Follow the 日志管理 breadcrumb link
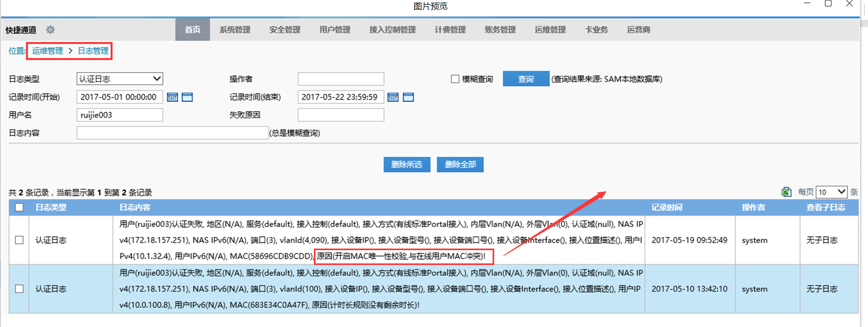868x327 pixels. coord(93,51)
